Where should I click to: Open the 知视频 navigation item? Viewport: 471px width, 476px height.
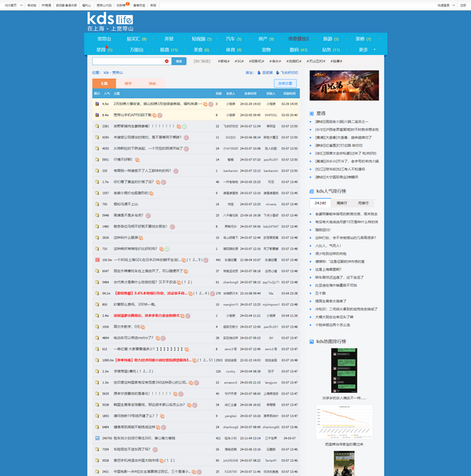[199, 38]
